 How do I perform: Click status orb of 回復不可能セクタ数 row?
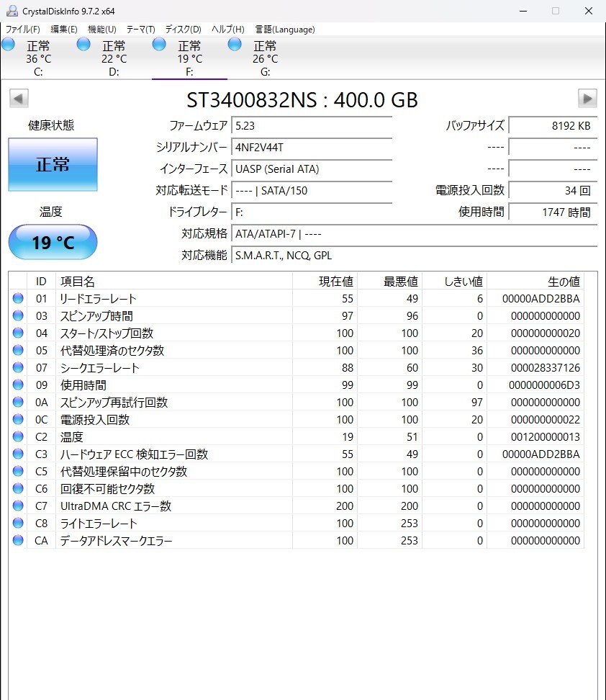click(x=18, y=488)
